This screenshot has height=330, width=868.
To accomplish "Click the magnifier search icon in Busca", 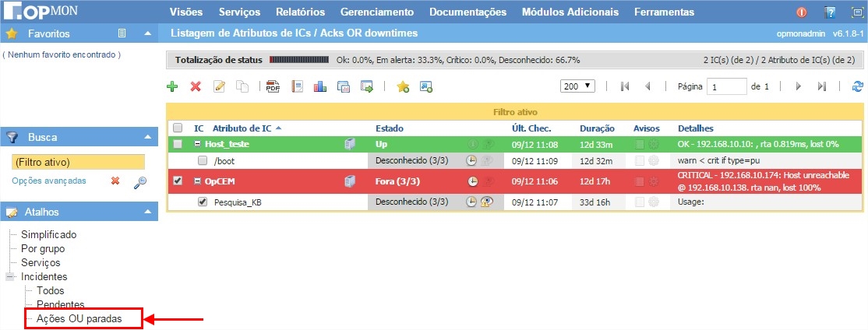I will pos(140,181).
